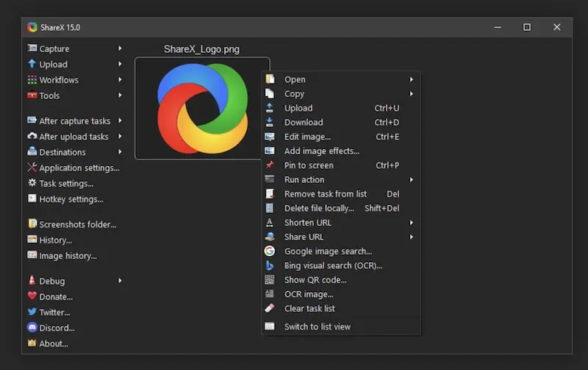
Task: Expand the Share URL submenu arrow
Action: tap(412, 237)
